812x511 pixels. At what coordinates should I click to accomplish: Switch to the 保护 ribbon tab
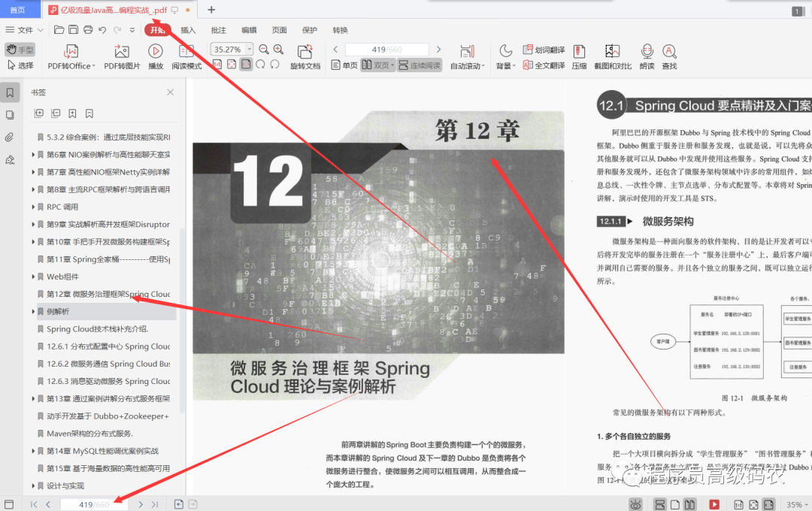[310, 30]
